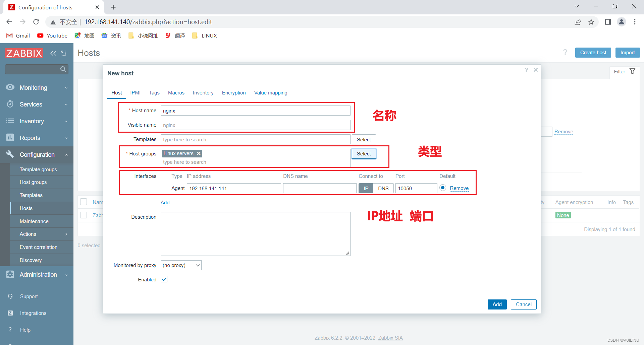Open the filter funnel icon
The height and width of the screenshot is (345, 644).
[633, 71]
